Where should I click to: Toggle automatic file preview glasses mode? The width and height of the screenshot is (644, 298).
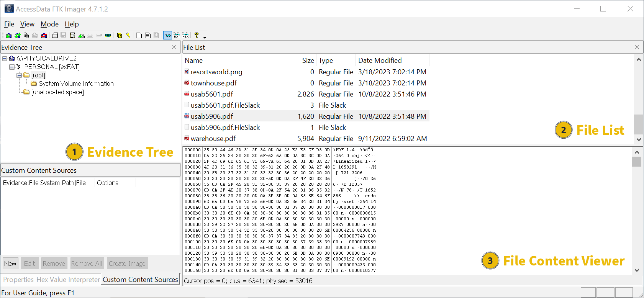[167, 36]
